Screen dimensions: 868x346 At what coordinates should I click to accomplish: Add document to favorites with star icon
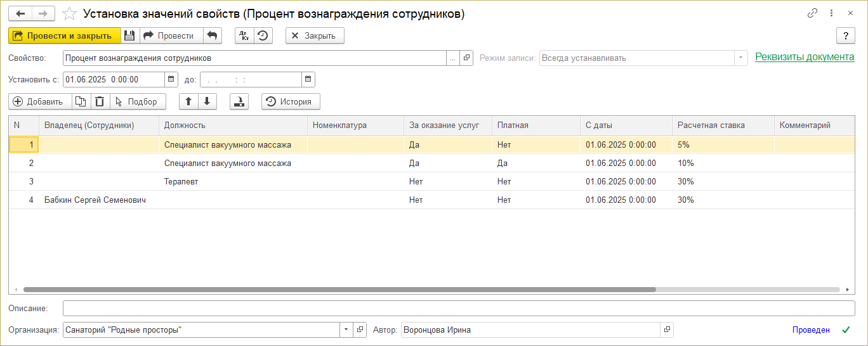[x=70, y=14]
